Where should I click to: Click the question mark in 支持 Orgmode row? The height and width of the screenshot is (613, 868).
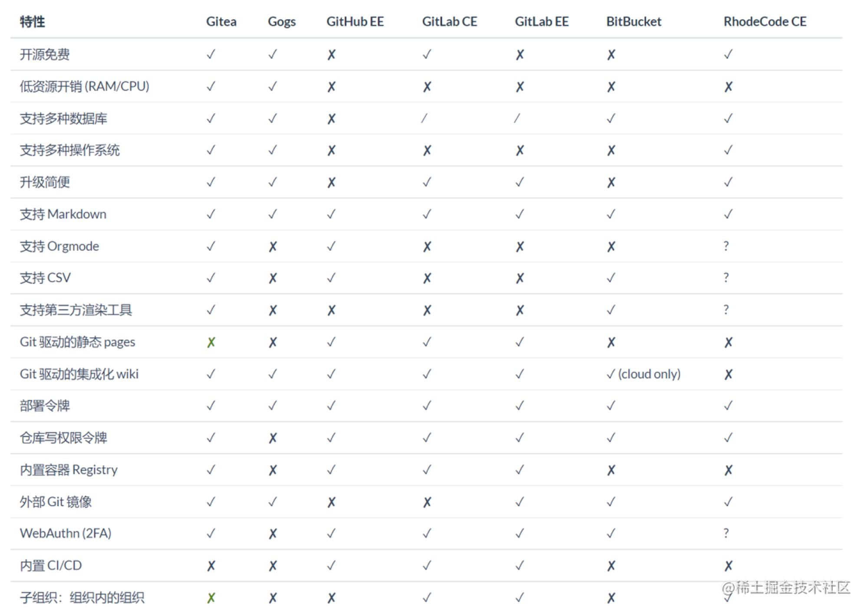coord(726,246)
